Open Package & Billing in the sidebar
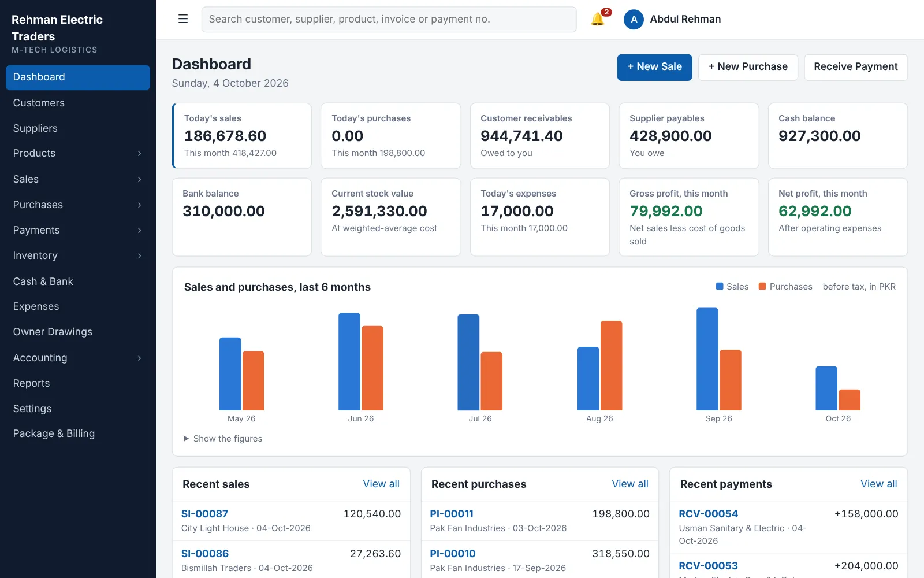Screen dimensions: 924x578 point(78,433)
